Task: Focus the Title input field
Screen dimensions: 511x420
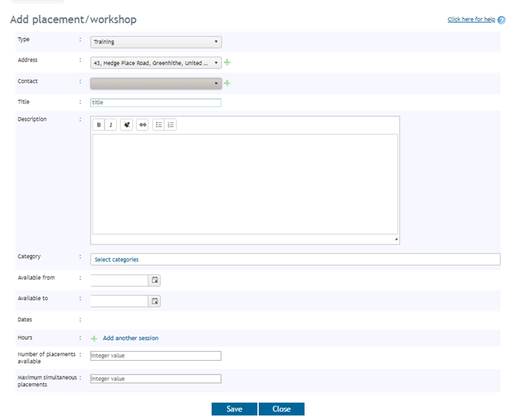Action: [156, 103]
